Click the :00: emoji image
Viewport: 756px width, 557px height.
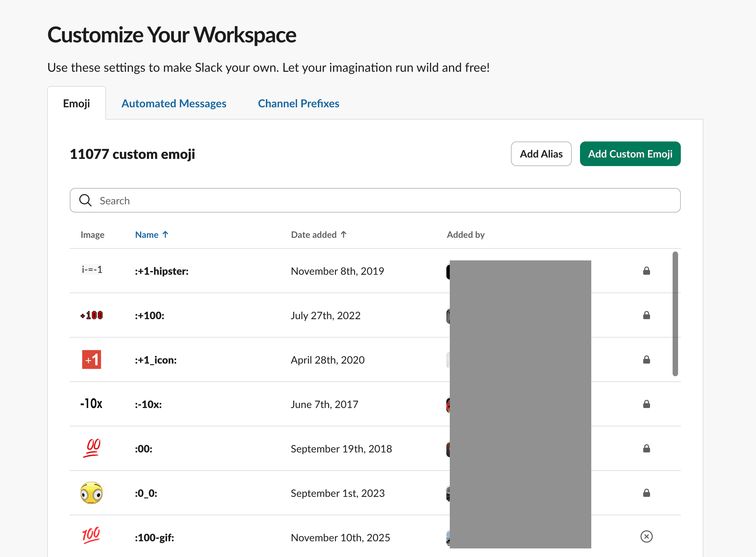point(92,448)
